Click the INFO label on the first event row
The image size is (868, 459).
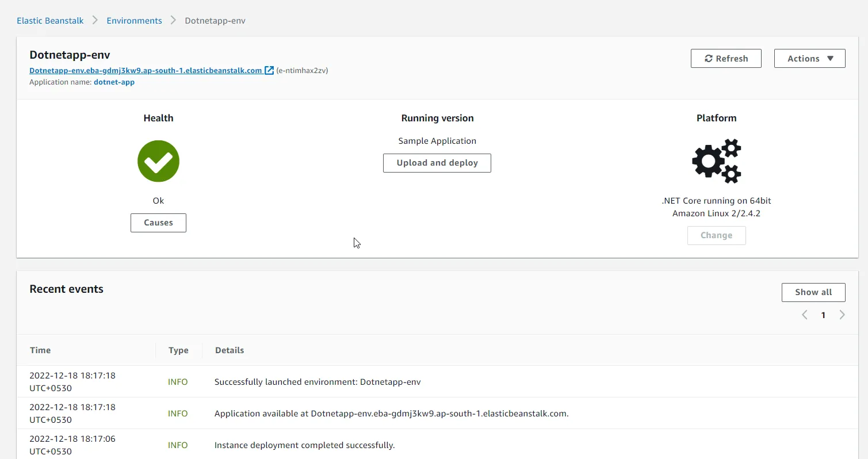[178, 381]
